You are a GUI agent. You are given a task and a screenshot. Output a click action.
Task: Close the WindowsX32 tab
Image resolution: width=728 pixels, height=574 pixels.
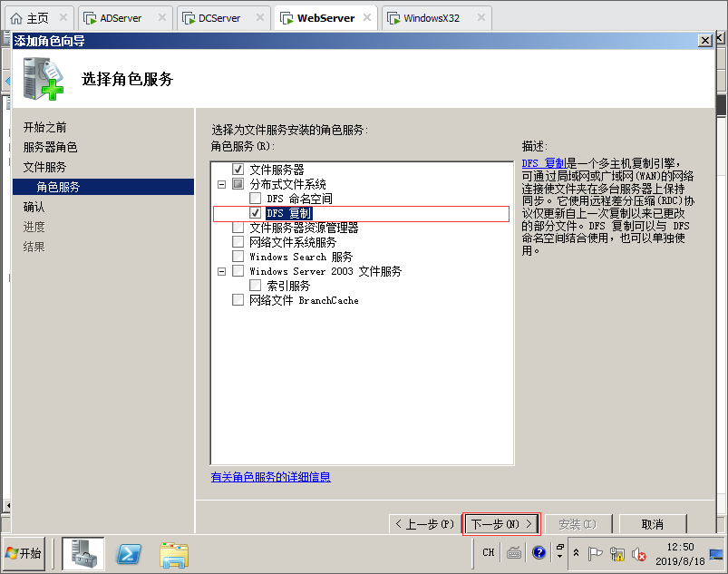click(x=481, y=17)
